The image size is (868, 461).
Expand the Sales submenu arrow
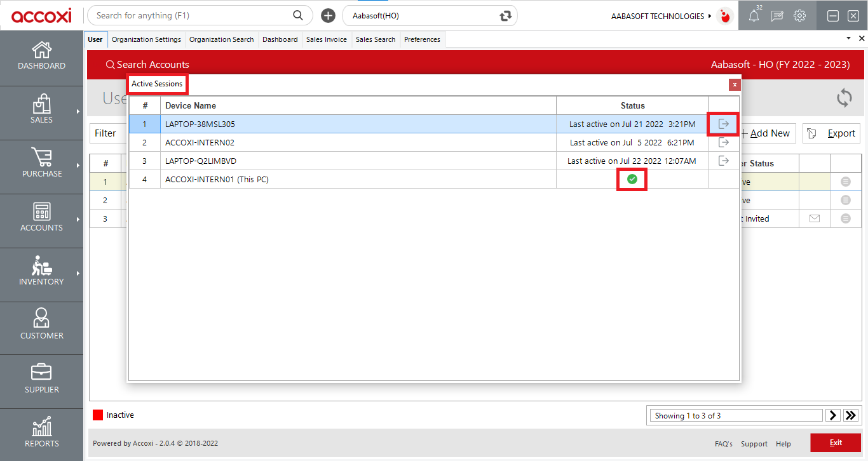78,112
